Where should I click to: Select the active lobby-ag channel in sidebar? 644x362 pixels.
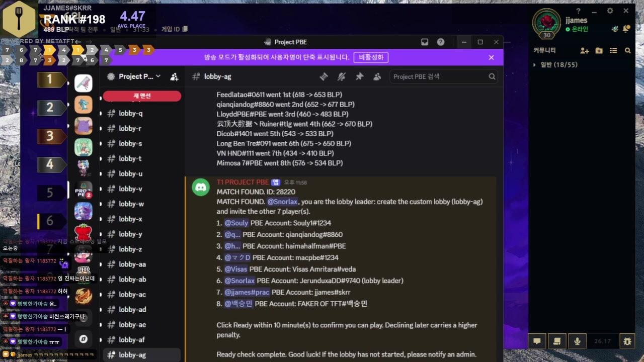[x=142, y=354]
